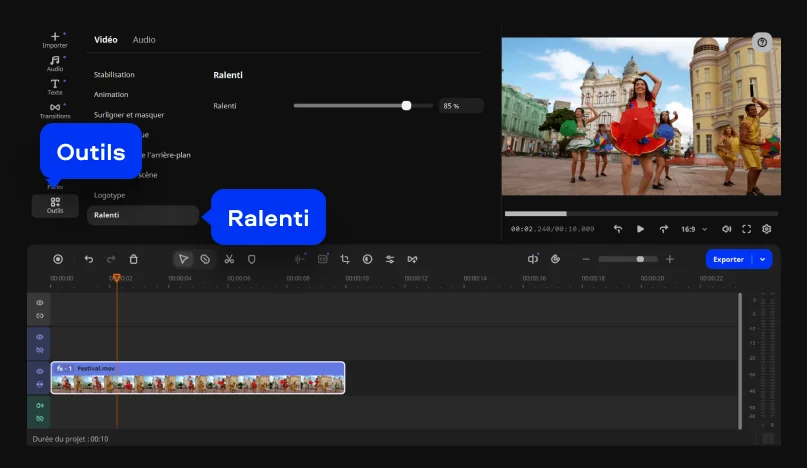The width and height of the screenshot is (807, 468).
Task: Toggle eye icon on the topmost track
Action: pos(40,302)
